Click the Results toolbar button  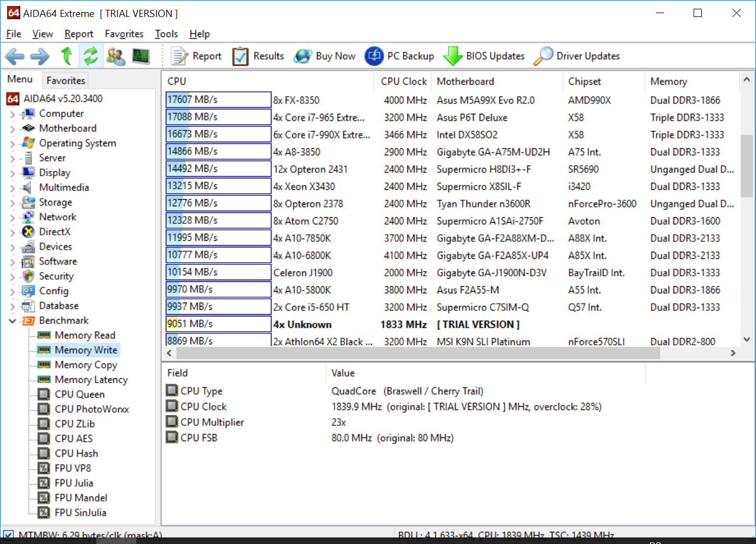(258, 56)
